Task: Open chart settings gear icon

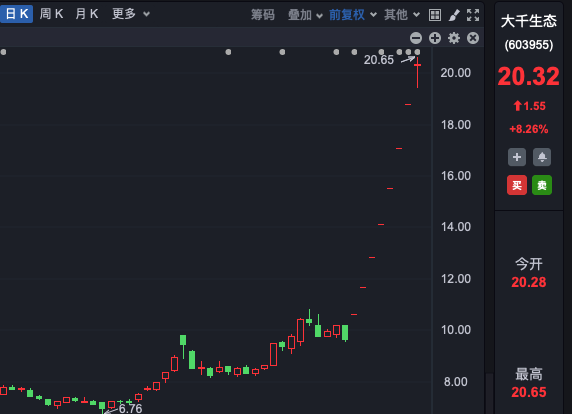Action: [x=454, y=38]
